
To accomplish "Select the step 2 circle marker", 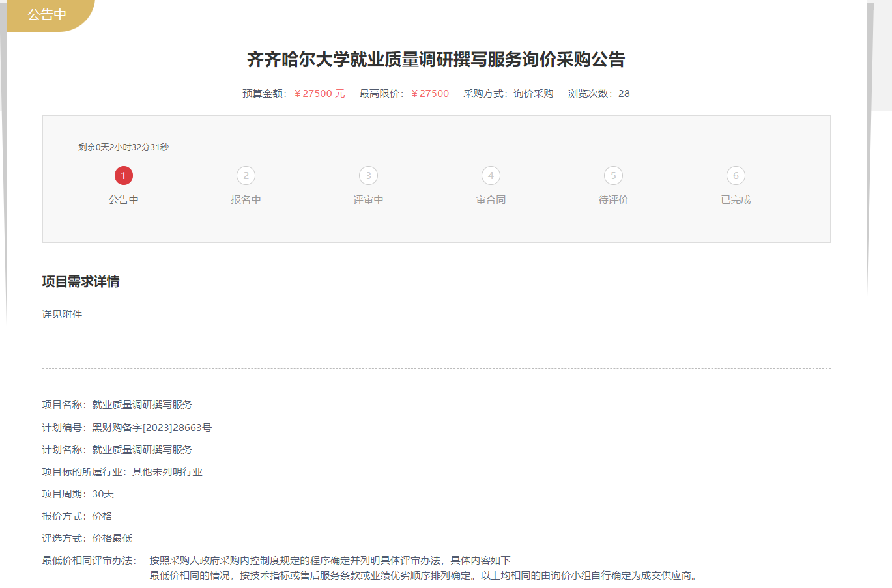I will (x=246, y=176).
